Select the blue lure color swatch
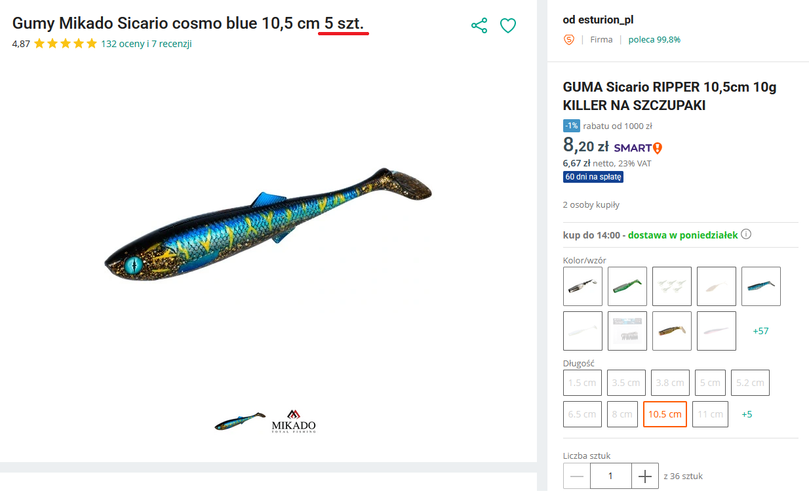Image resolution: width=809 pixels, height=498 pixels. pos(761,286)
